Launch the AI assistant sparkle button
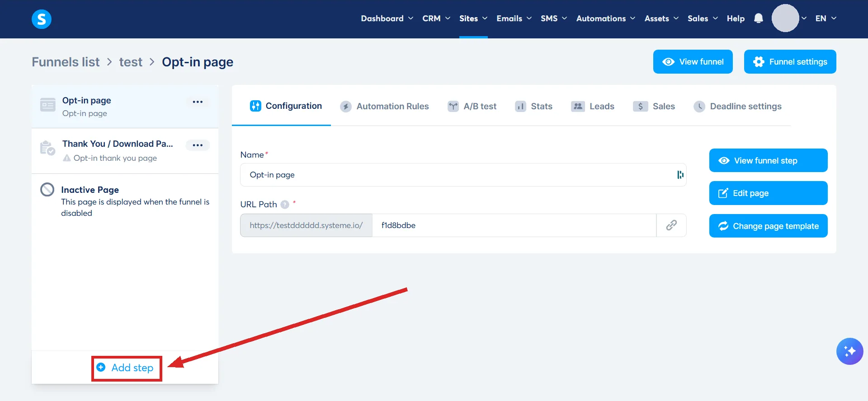The height and width of the screenshot is (401, 868). (849, 351)
